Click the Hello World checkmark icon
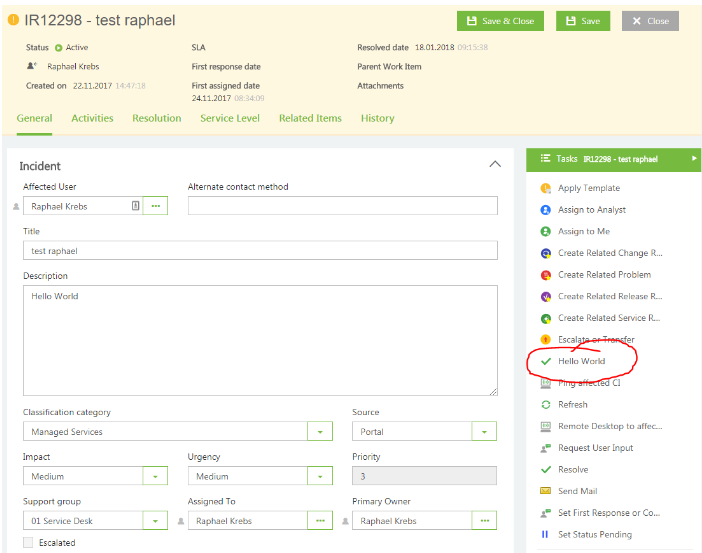 click(545, 361)
